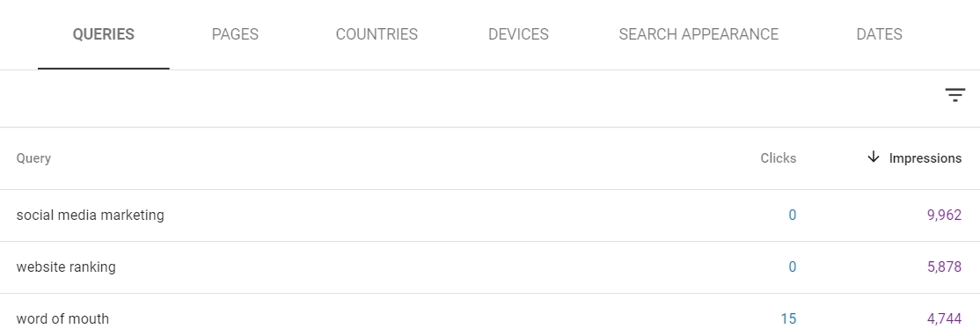Open the Pages tab

click(x=235, y=34)
